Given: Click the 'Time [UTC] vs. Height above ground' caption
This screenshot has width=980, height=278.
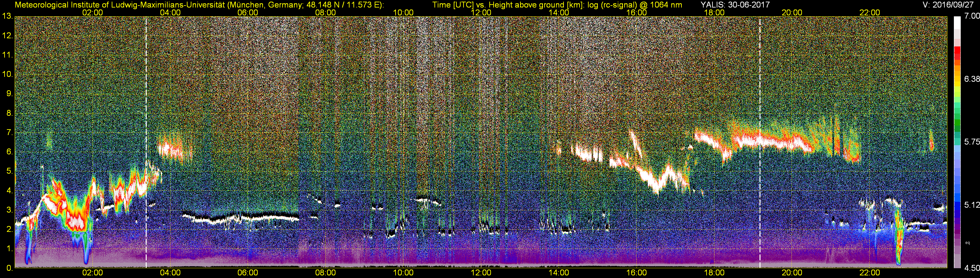Looking at the screenshot, I should click(x=557, y=5).
